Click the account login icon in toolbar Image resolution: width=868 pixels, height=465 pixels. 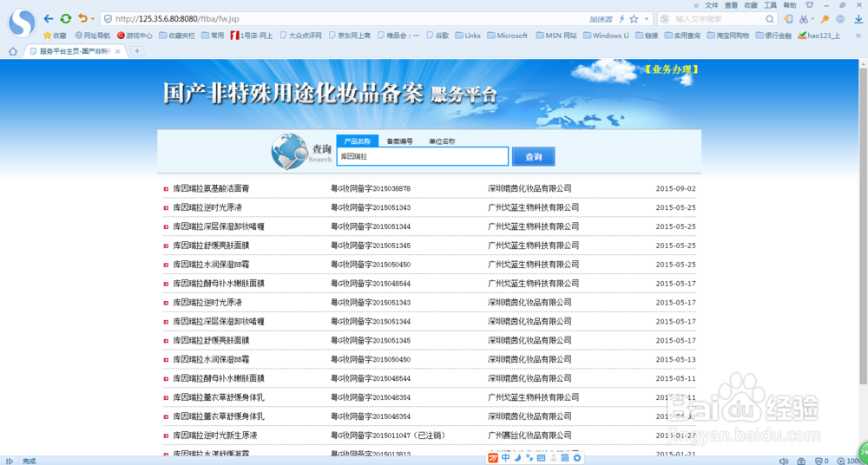point(788,19)
